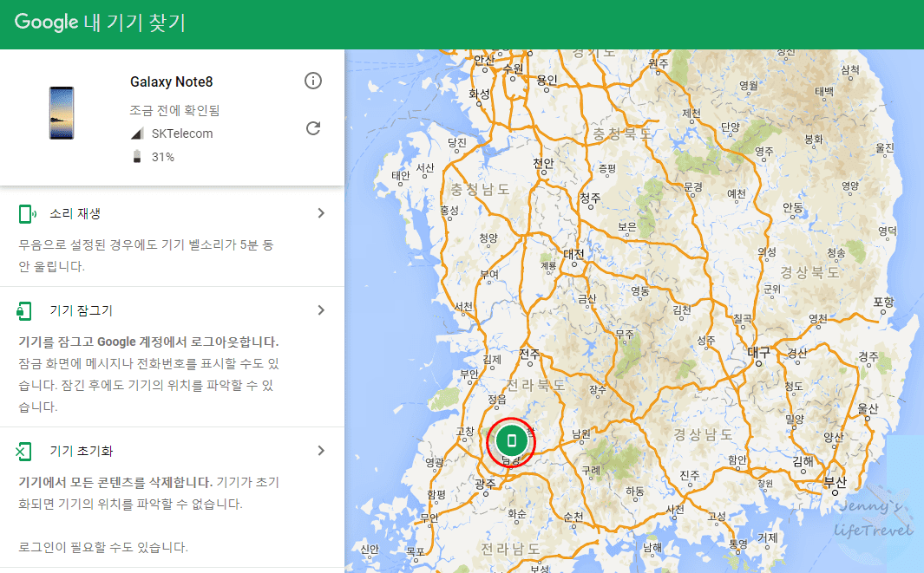This screenshot has width=924, height=573.
Task: Click 충청남도 province label on map
Action: coord(480,189)
